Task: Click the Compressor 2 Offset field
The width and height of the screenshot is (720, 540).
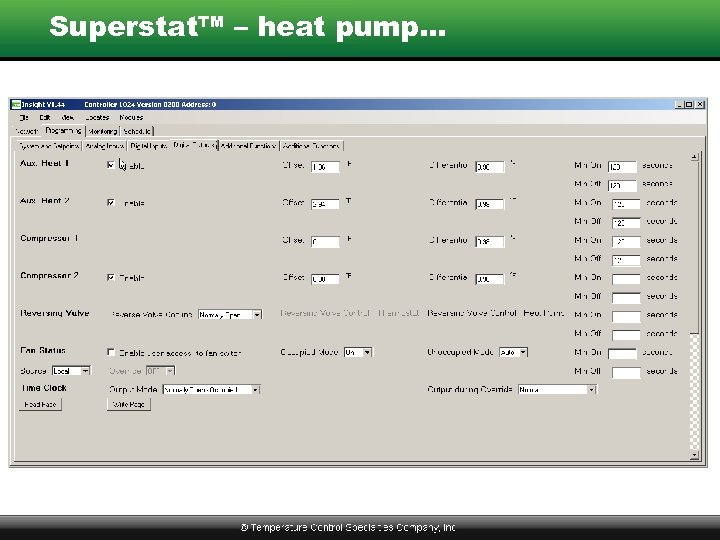Action: tap(325, 279)
